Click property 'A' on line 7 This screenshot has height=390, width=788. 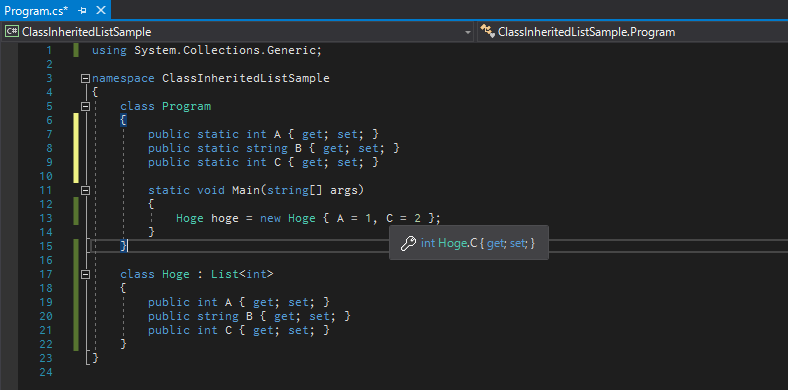277,134
